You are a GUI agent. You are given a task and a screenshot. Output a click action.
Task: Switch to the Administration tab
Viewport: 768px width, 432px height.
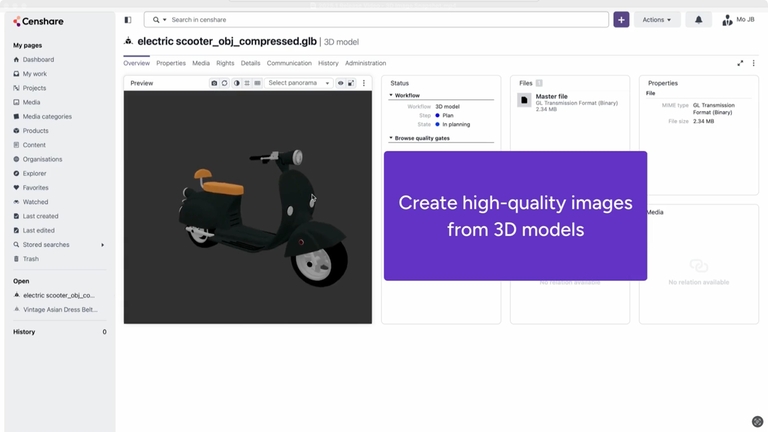coord(365,63)
